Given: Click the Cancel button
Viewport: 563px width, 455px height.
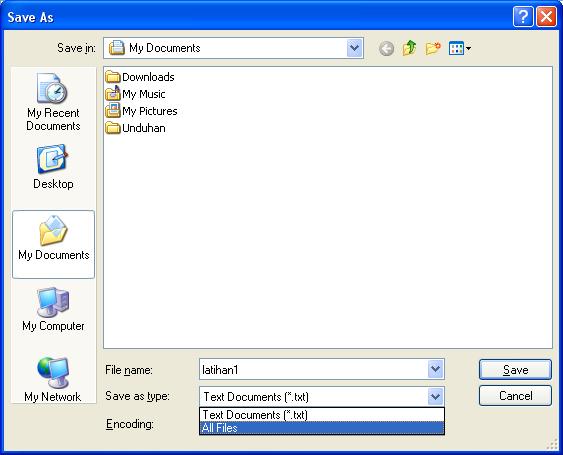Looking at the screenshot, I should (x=515, y=396).
